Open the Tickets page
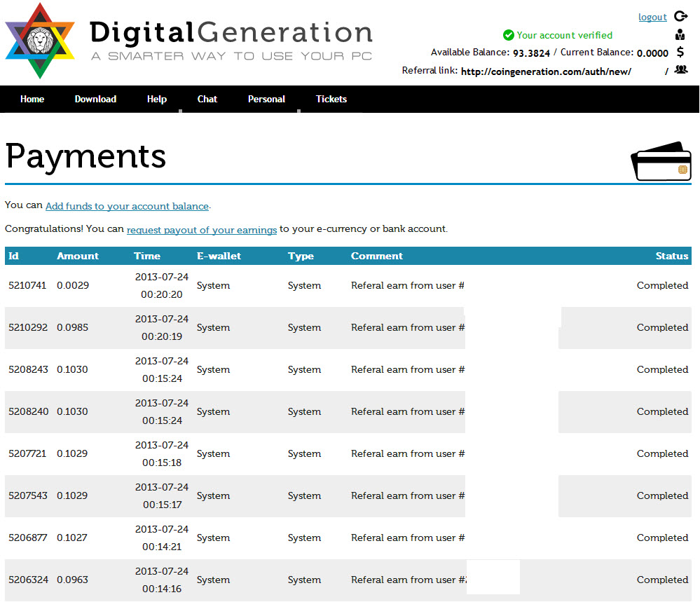Viewport: 700px width, 602px height. pos(331,100)
